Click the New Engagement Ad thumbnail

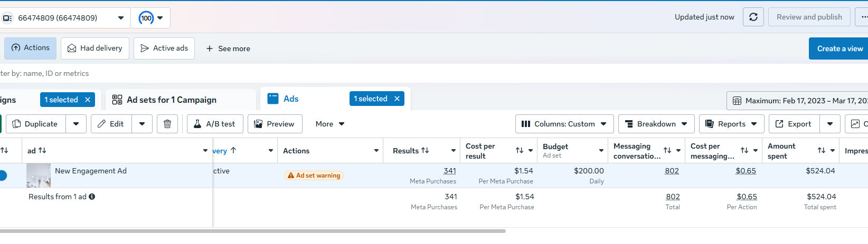pos(39,175)
